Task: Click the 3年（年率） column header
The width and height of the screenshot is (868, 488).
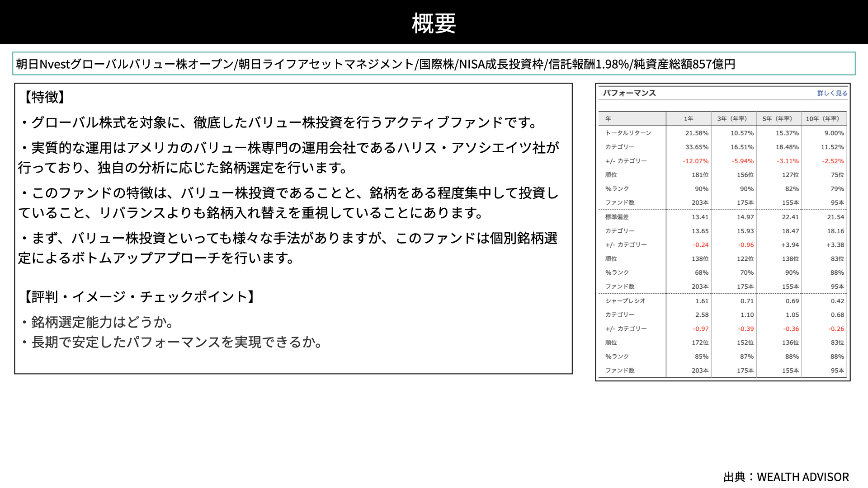Action: tap(734, 119)
